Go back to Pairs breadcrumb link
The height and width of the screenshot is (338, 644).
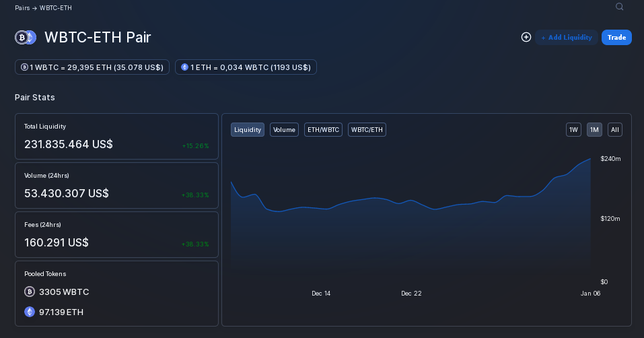22,8
